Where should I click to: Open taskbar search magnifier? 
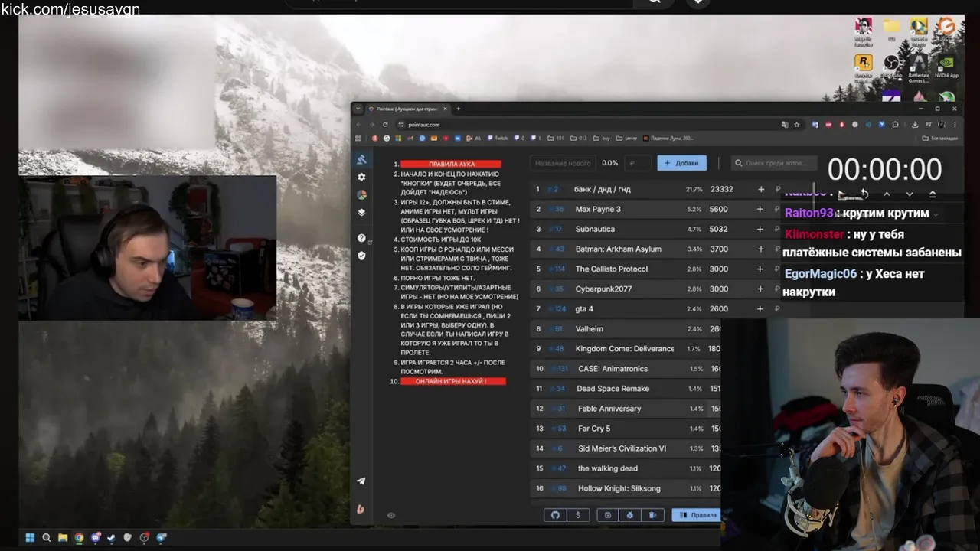point(47,537)
